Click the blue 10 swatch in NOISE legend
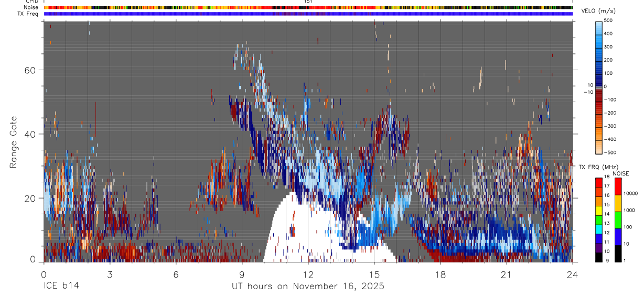This screenshot has height=297, width=644. coord(618,237)
